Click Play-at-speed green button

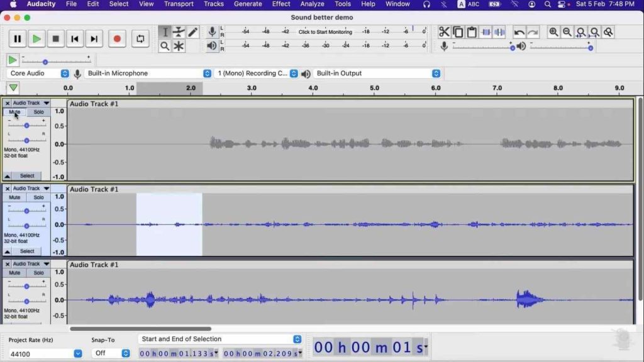[13, 60]
